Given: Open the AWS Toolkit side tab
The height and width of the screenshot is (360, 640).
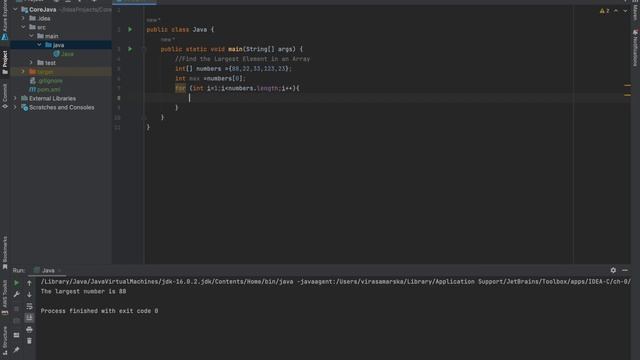Looking at the screenshot, I should 5,298.
